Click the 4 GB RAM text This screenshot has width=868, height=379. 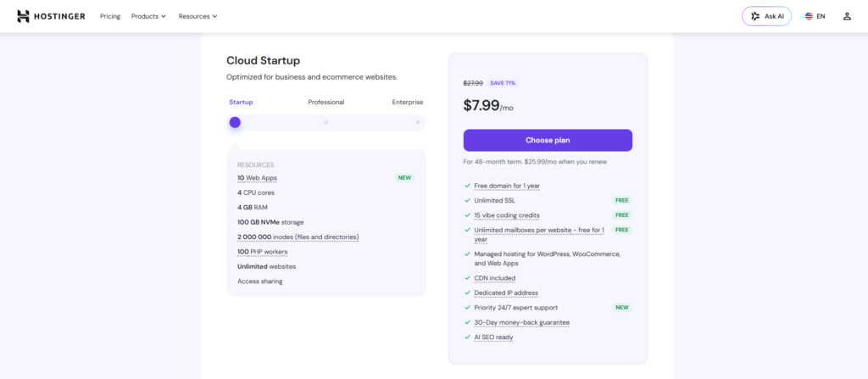pyautogui.click(x=253, y=207)
